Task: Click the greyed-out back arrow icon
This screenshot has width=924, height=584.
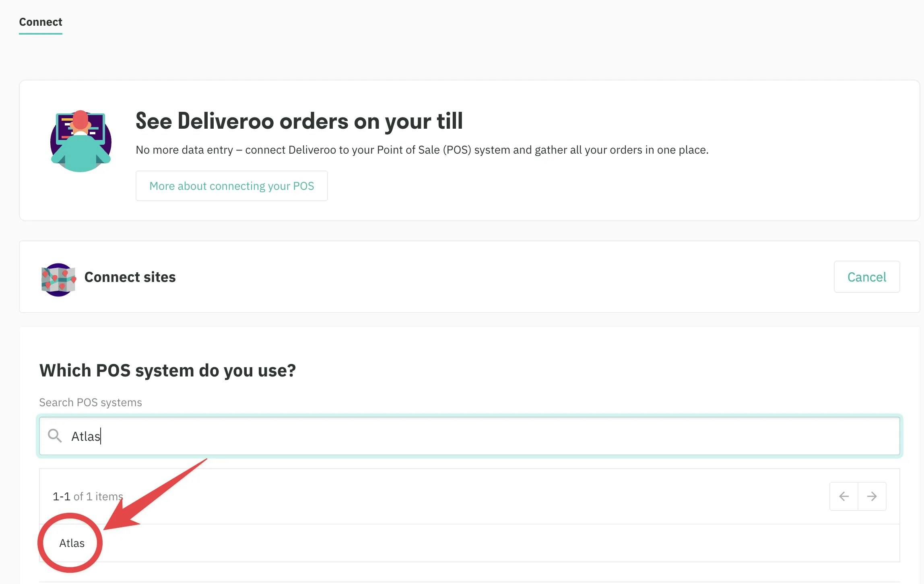Action: (844, 496)
